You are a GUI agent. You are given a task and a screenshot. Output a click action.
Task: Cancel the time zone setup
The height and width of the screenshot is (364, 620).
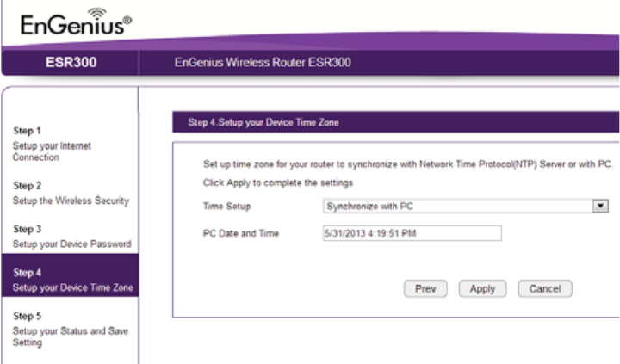545,289
